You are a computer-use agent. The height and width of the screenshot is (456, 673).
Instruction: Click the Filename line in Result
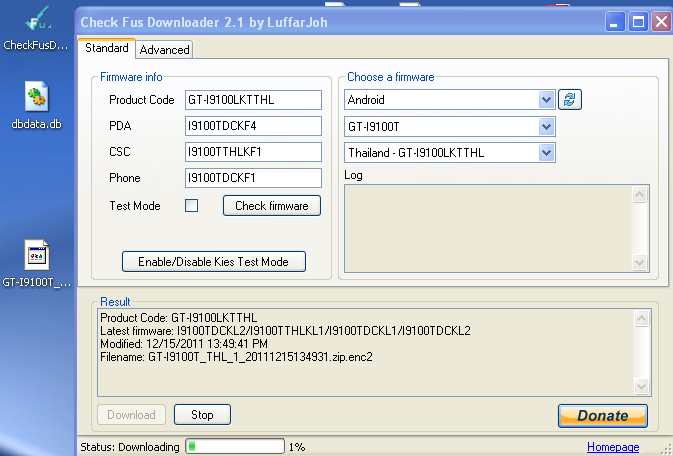(236, 357)
